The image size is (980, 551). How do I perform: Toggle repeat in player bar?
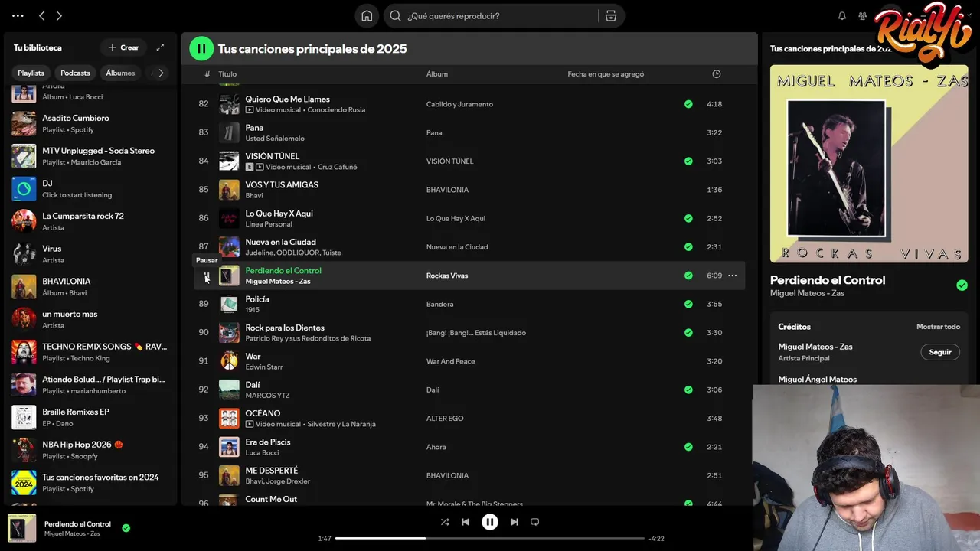click(x=535, y=522)
